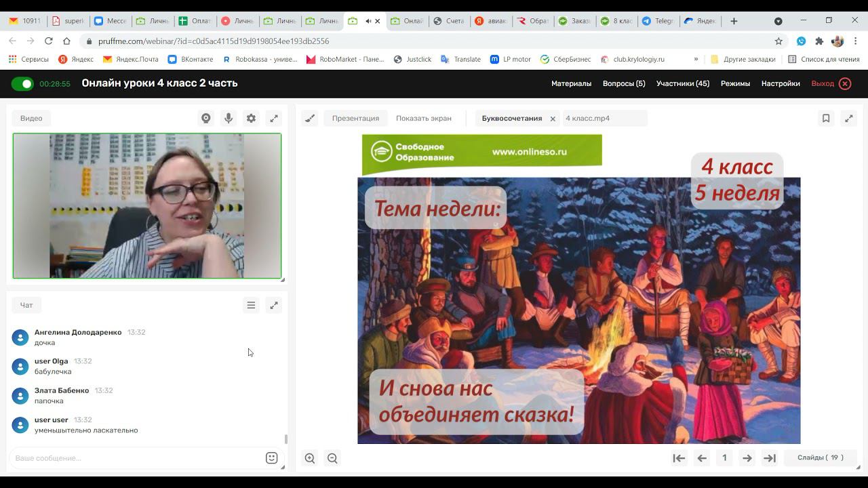
Task: Go back in the browser
Action: coord(13,41)
